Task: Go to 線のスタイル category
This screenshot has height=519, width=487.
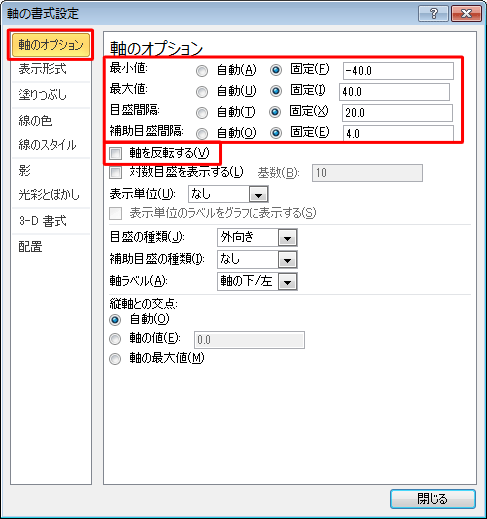Action: point(47,144)
